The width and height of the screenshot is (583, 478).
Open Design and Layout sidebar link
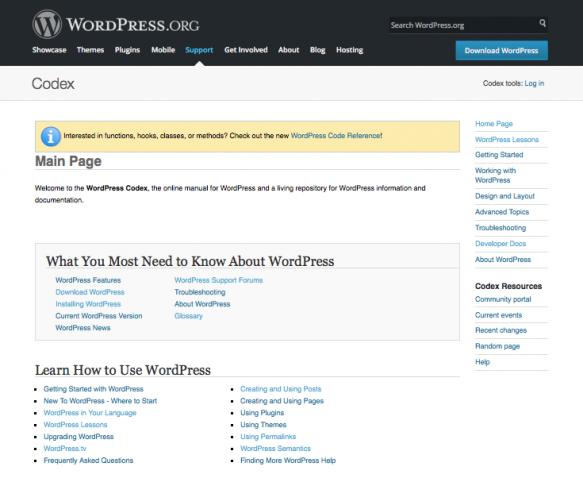click(x=505, y=196)
